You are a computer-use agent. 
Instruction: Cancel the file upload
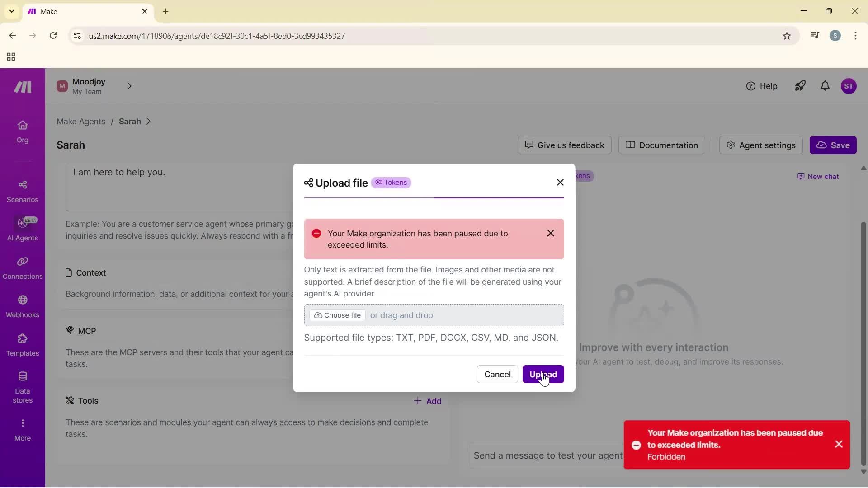(497, 374)
